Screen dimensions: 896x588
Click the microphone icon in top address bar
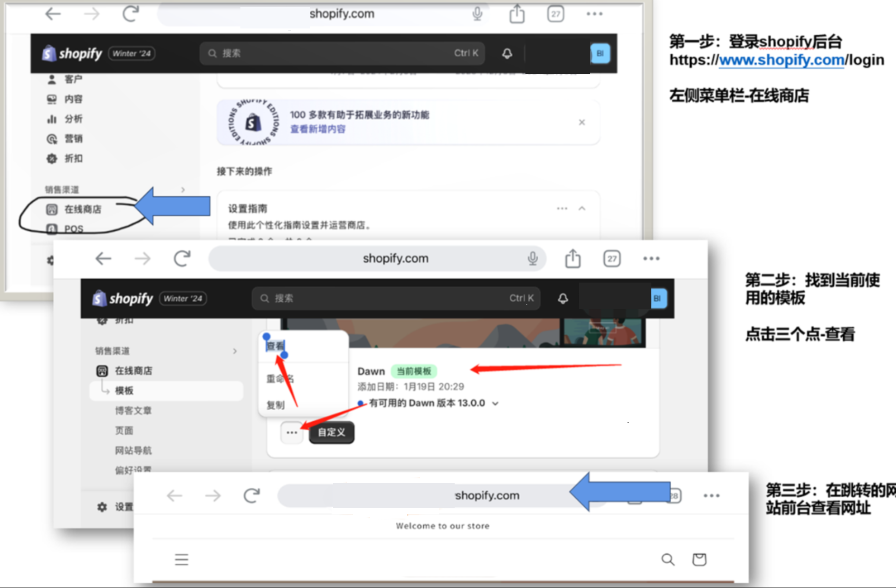coord(477,14)
